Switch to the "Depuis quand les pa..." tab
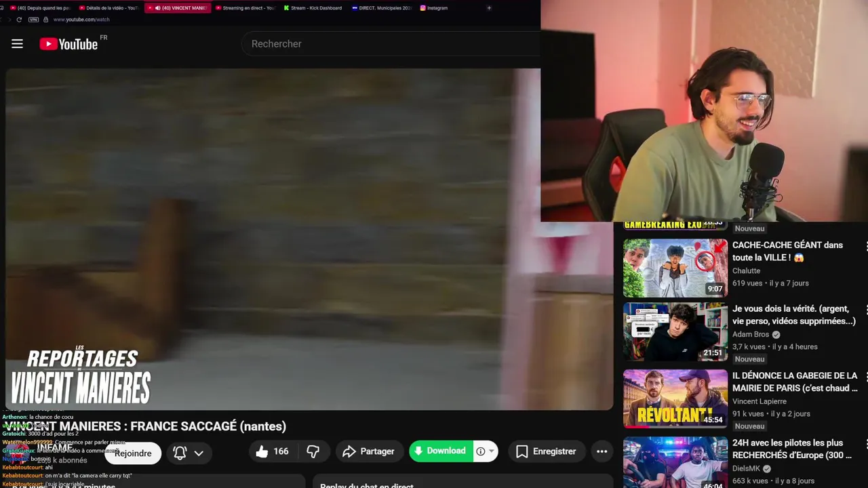Screen dimensions: 868x488 click(39, 8)
